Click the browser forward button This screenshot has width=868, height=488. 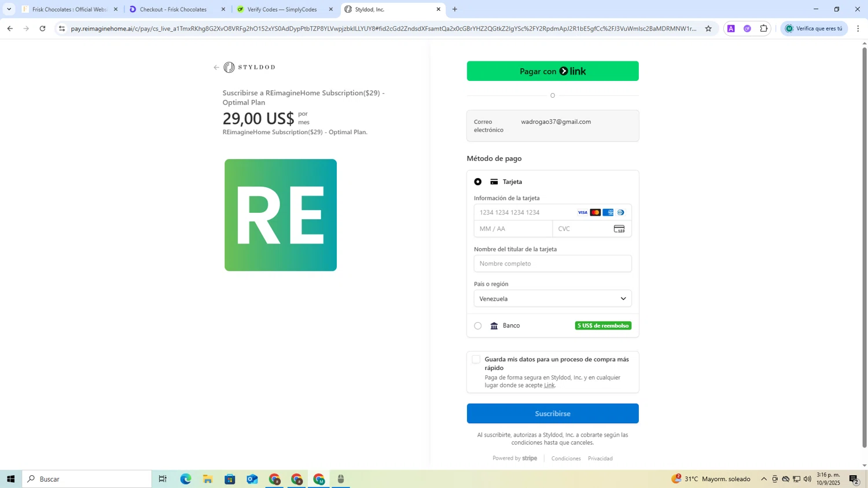[26, 28]
